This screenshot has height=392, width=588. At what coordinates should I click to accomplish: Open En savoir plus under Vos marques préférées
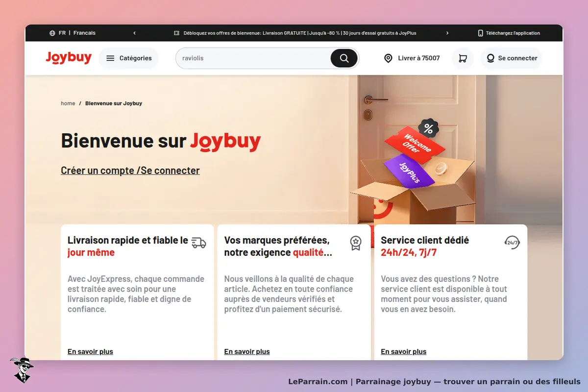click(x=247, y=351)
